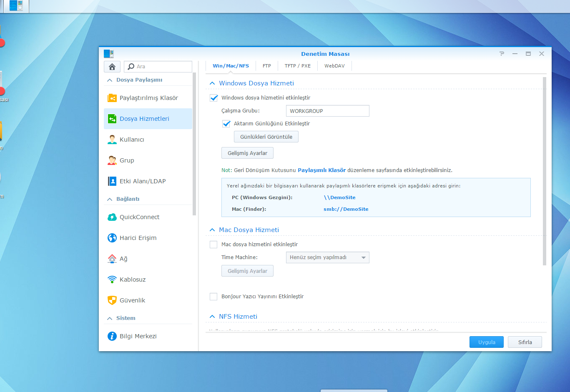
Task: Collapse the Windows Dosya Hizmeti section
Action: (212, 83)
